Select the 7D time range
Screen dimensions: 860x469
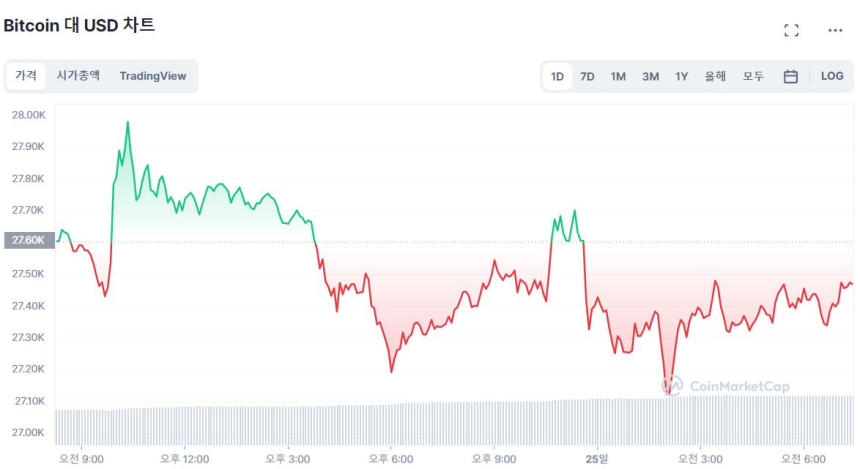(x=587, y=76)
